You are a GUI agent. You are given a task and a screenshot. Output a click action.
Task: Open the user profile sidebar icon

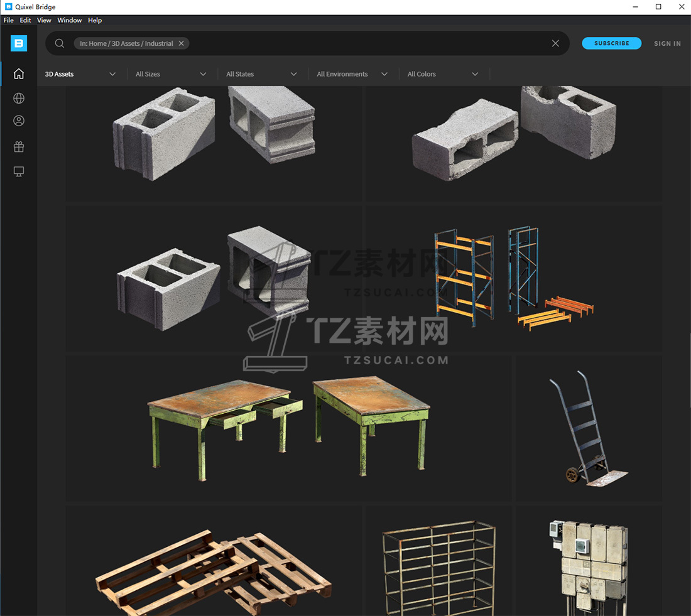(18, 121)
